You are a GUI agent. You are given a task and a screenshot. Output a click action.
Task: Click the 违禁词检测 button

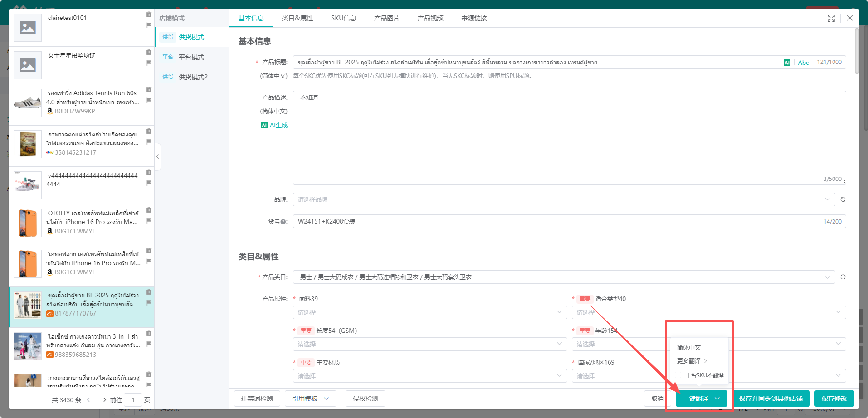[257, 399]
